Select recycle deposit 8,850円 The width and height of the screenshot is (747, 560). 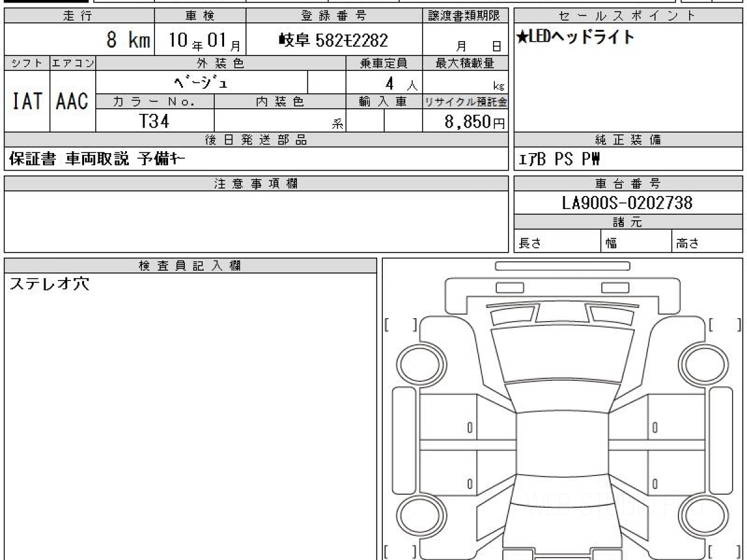pos(475,122)
